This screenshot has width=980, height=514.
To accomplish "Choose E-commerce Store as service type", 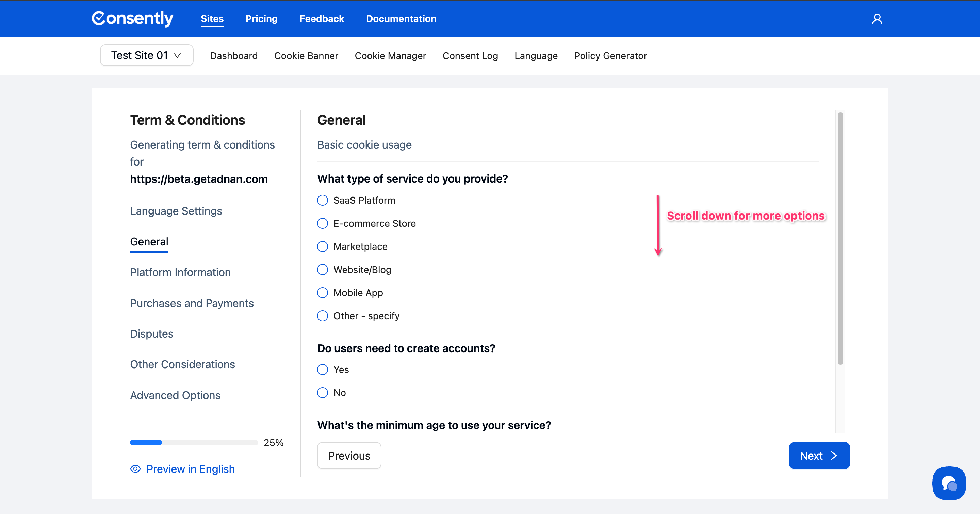I will coord(323,224).
